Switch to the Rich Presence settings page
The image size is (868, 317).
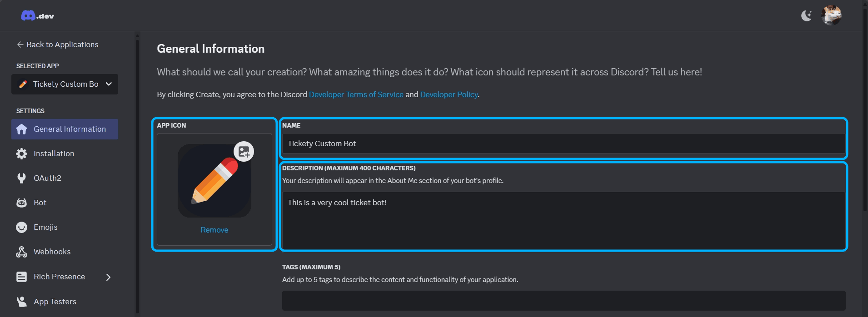[x=59, y=277]
